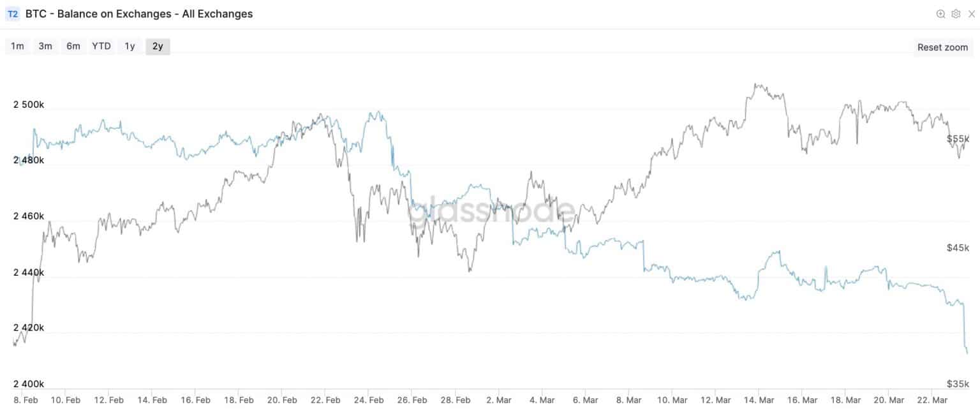Select the YTD range button
The image size is (980, 416).
tap(101, 46)
